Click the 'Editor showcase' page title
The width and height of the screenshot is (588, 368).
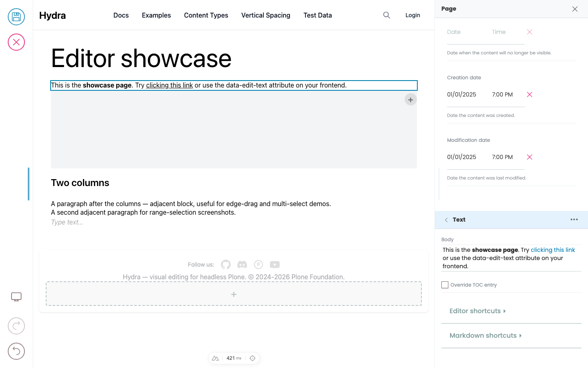pos(141,58)
